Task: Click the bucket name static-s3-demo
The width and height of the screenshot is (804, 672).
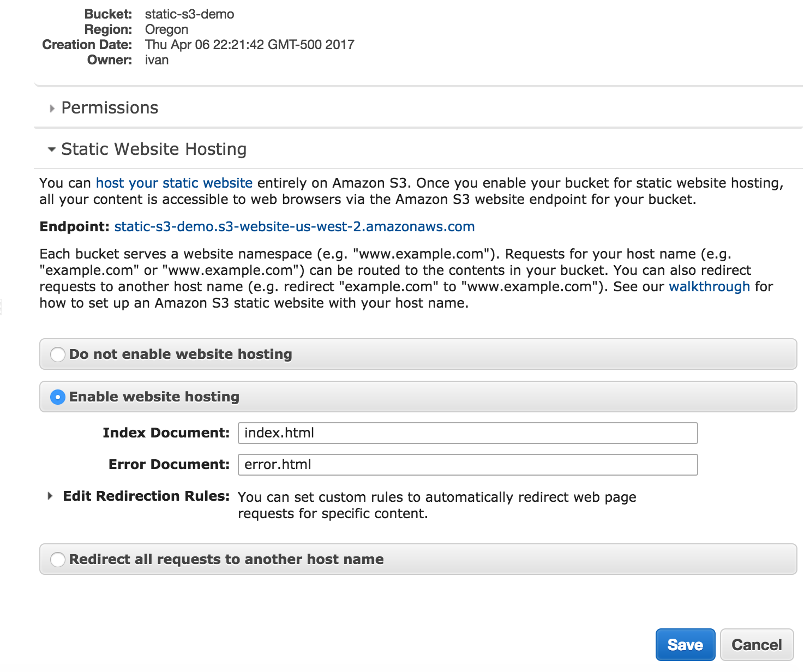Action: pos(190,14)
